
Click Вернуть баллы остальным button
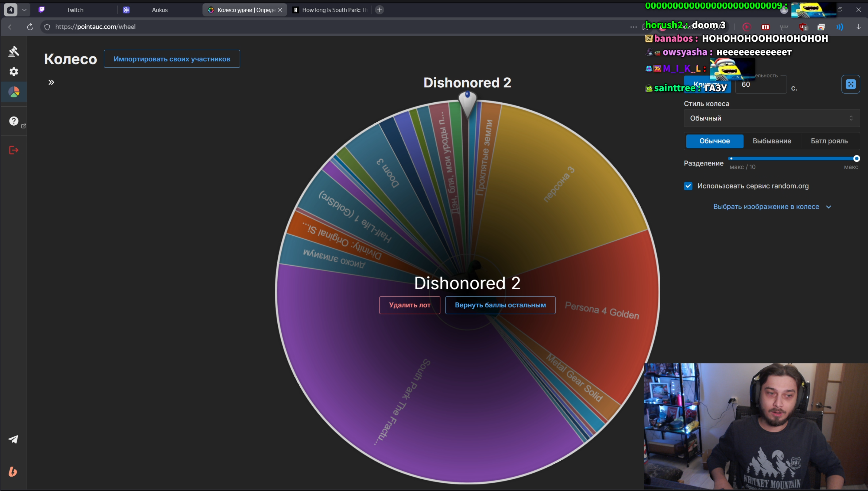pos(500,305)
